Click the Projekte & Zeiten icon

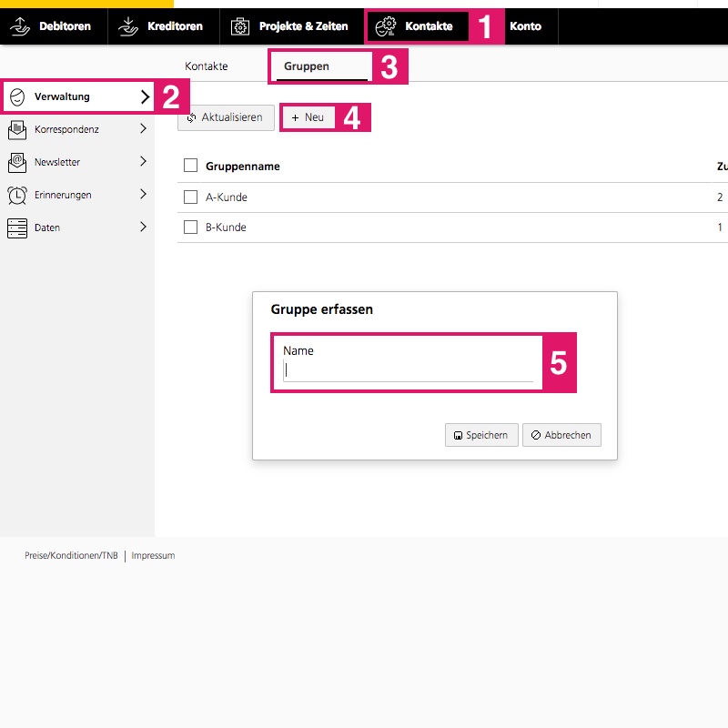click(x=239, y=26)
